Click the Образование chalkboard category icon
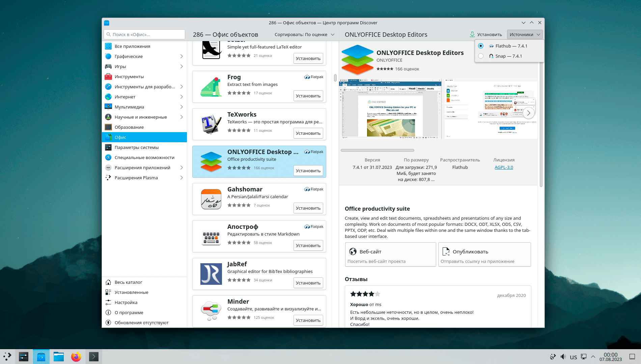This screenshot has width=641, height=364. 108,127
